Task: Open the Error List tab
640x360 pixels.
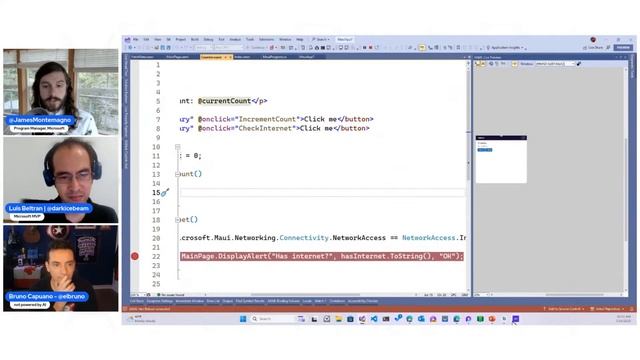Action: click(213, 301)
